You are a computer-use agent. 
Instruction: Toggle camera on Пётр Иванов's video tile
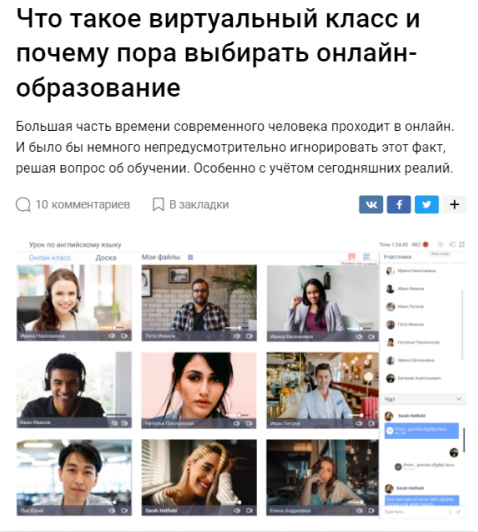(x=249, y=336)
